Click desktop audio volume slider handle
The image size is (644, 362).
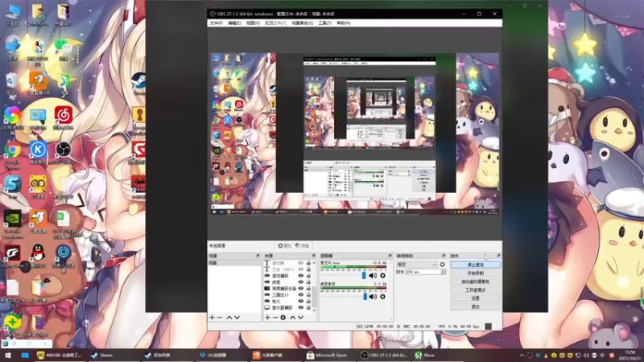(x=365, y=296)
